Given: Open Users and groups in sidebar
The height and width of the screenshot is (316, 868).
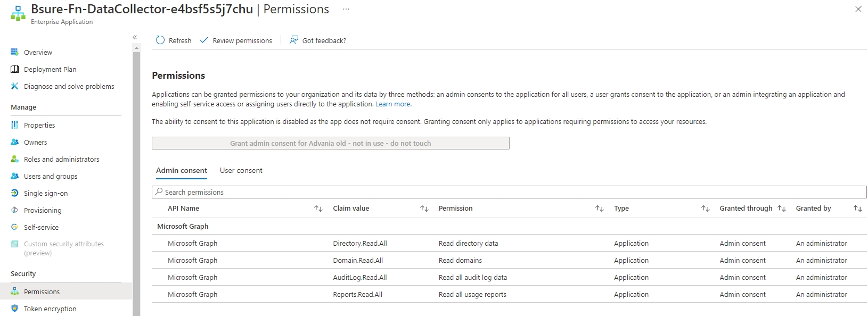Looking at the screenshot, I should (x=51, y=176).
